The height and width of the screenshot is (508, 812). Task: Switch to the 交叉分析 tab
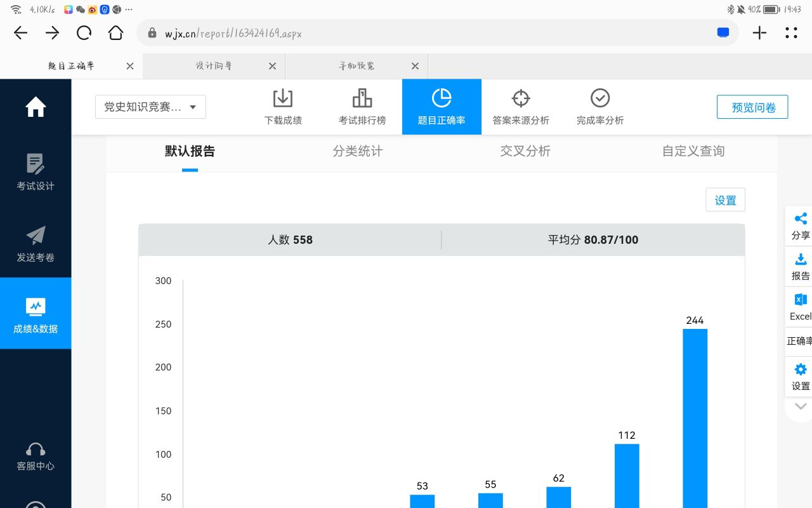pos(525,151)
